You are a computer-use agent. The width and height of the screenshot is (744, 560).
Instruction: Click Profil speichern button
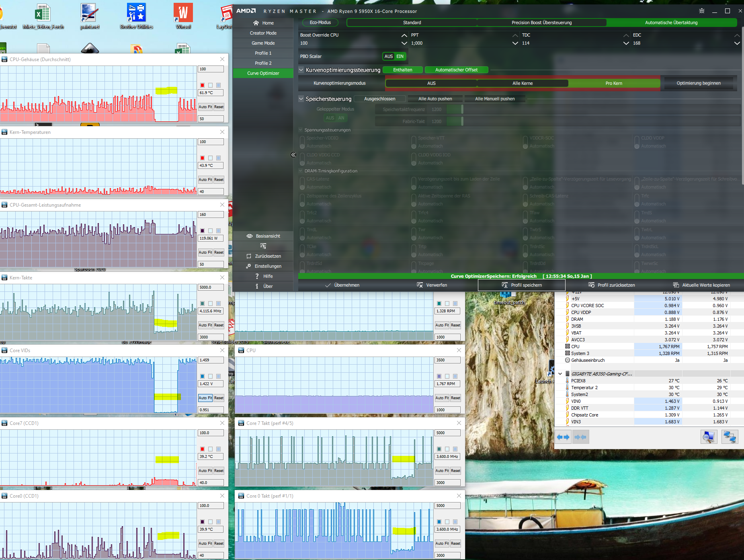click(x=522, y=285)
